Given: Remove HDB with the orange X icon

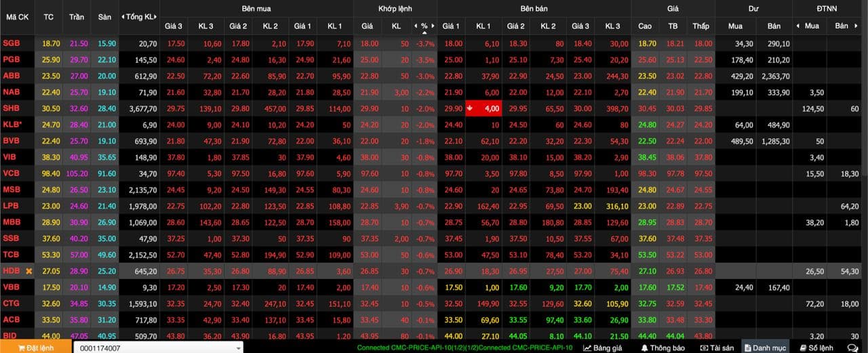Looking at the screenshot, I should pos(29,271).
